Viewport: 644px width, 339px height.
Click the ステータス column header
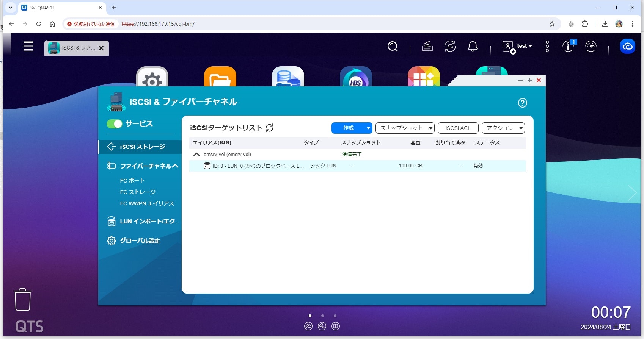coord(488,143)
